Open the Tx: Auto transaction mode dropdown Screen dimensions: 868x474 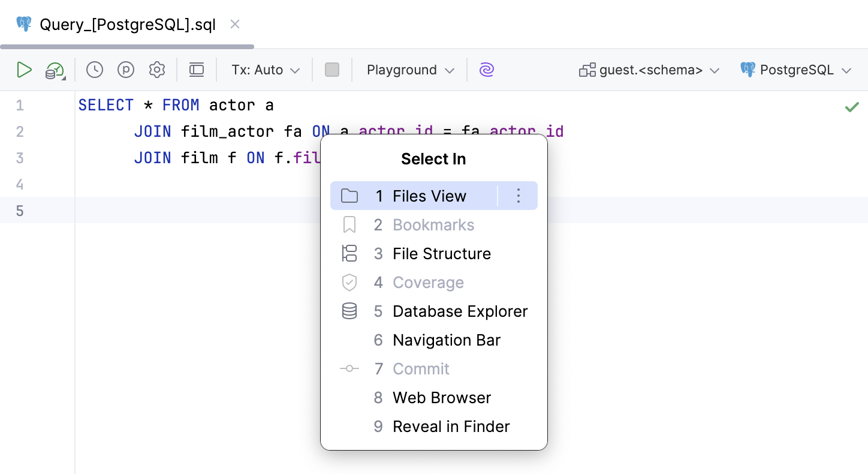pyautogui.click(x=264, y=70)
